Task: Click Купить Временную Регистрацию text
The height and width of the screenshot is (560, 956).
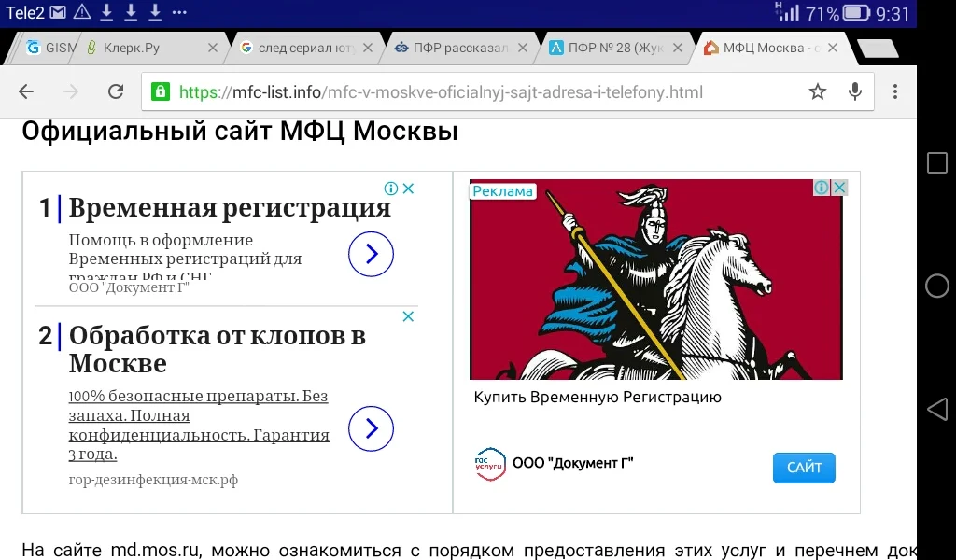Action: click(x=597, y=398)
